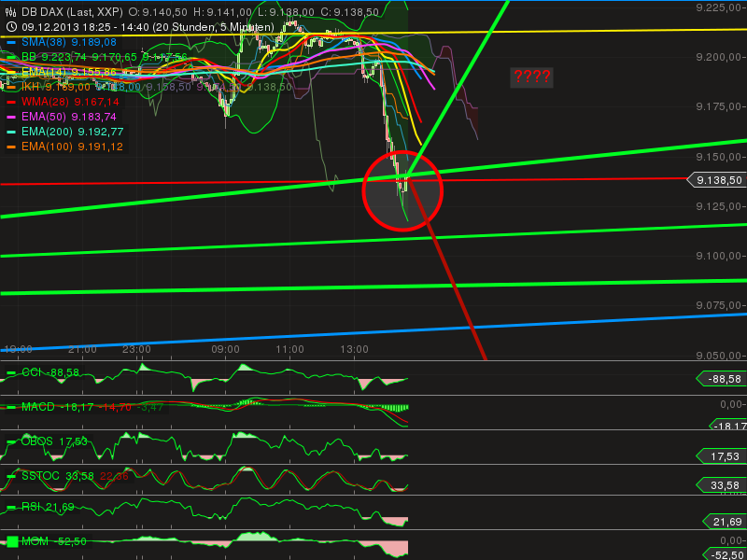Click the red ???? annotation
This screenshot has width=747, height=560.
click(530, 77)
